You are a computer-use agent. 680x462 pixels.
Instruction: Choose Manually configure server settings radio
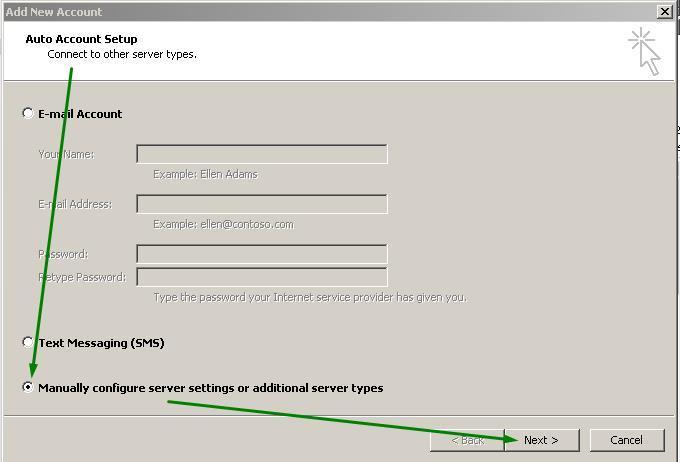[28, 387]
